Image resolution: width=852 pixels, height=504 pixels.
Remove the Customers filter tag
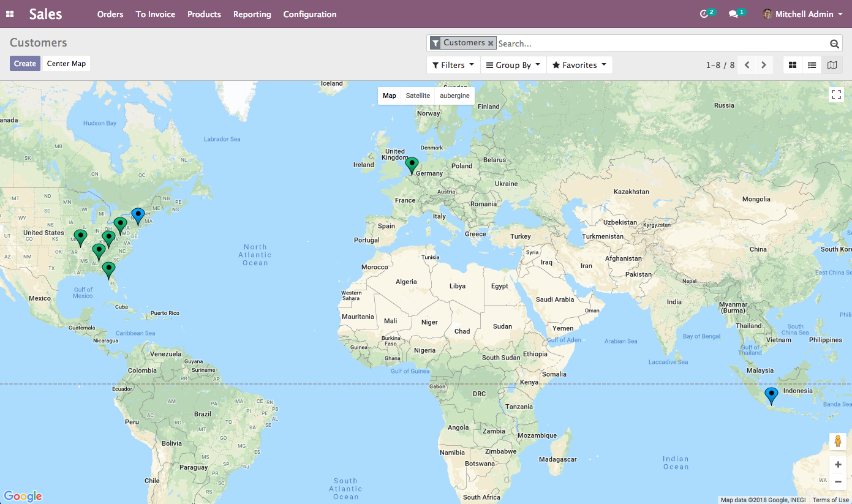pyautogui.click(x=491, y=43)
